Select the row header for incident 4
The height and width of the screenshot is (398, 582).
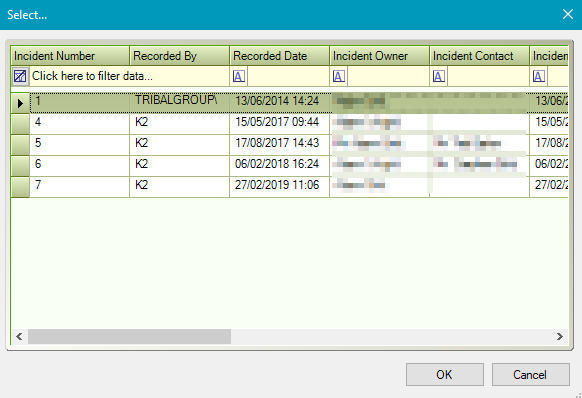(20, 124)
